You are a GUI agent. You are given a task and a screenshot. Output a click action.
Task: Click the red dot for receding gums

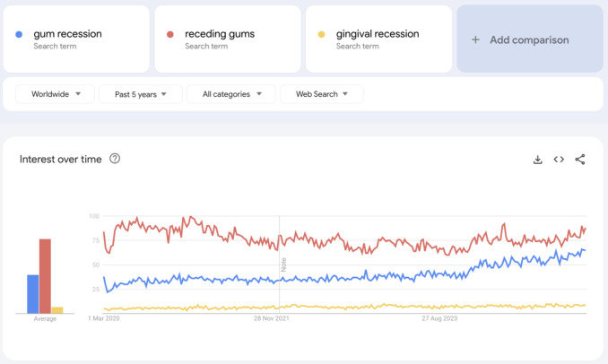(169, 34)
